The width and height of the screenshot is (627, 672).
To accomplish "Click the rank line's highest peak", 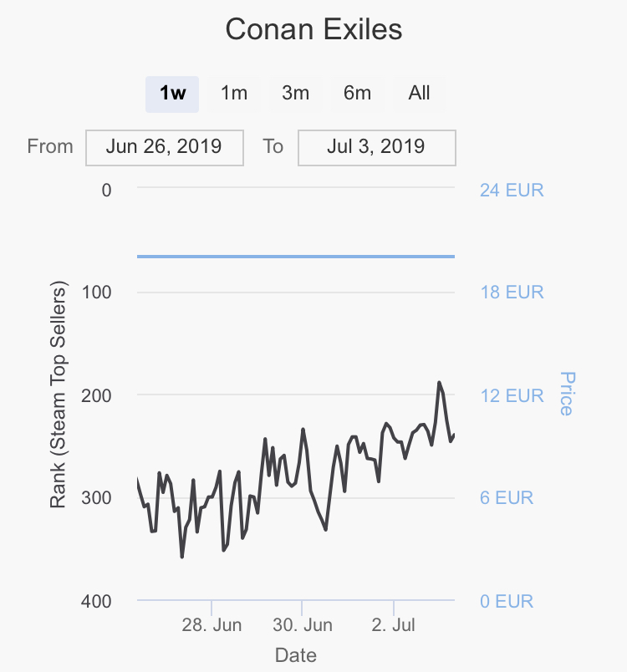I will click(x=439, y=383).
